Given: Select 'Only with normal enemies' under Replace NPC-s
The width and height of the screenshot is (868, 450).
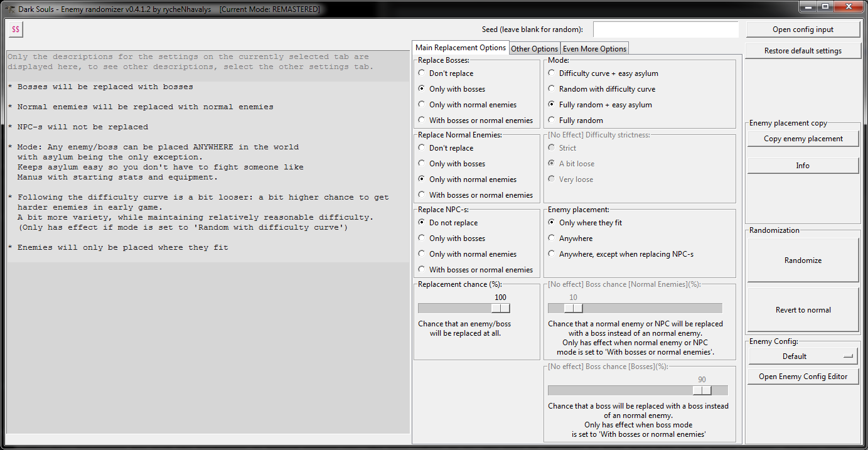Looking at the screenshot, I should click(x=467, y=254).
